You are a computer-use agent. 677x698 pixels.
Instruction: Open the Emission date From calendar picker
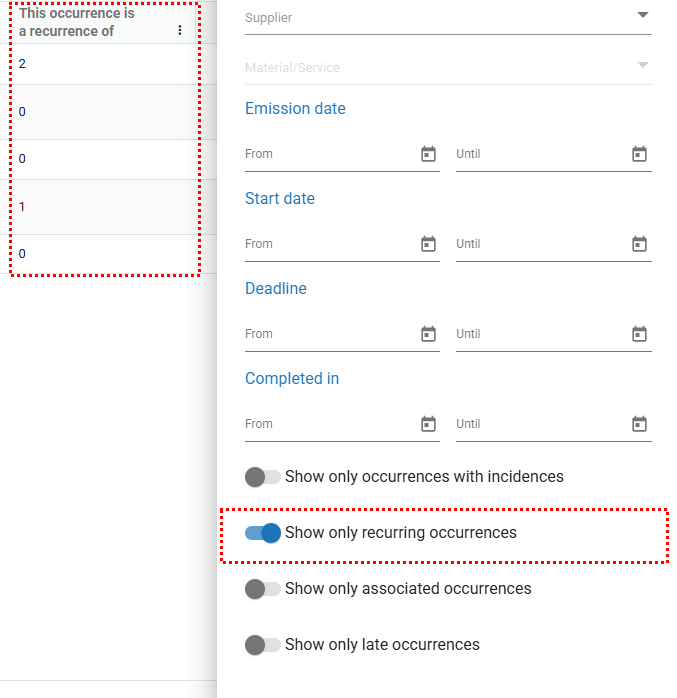(428, 154)
